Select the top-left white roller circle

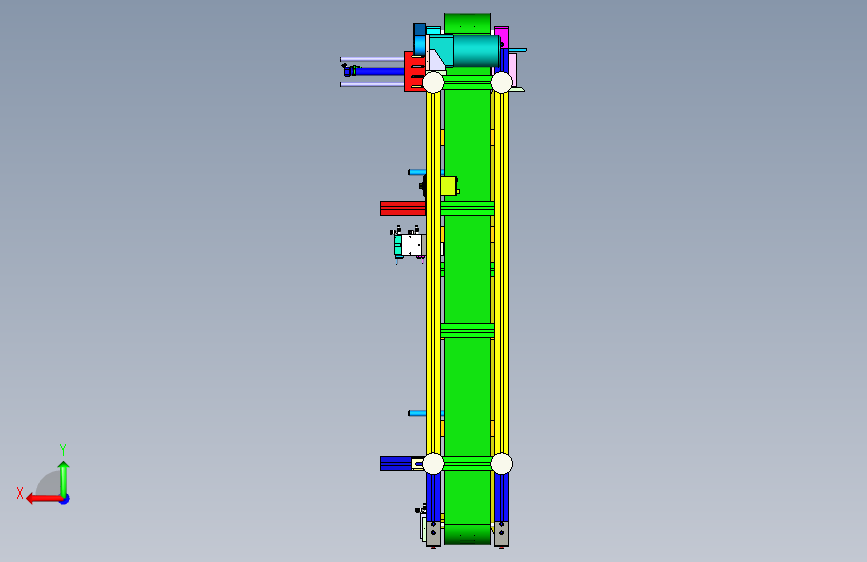point(433,82)
